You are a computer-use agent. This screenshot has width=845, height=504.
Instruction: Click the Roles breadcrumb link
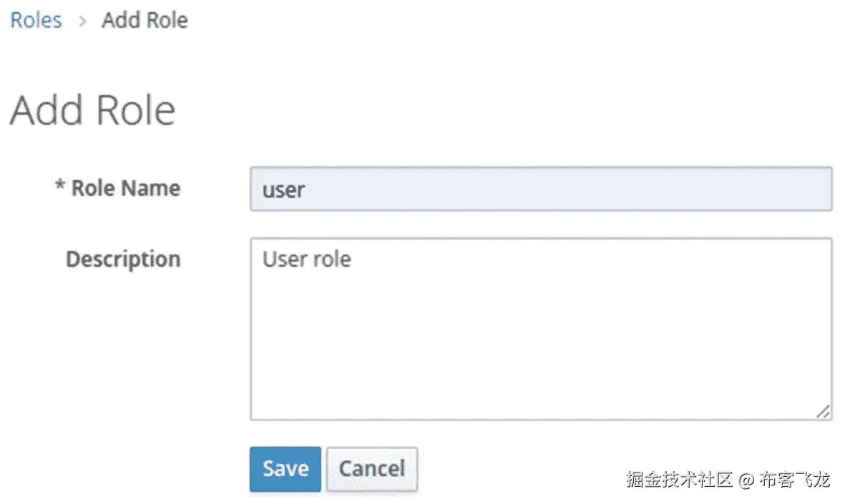(x=36, y=20)
